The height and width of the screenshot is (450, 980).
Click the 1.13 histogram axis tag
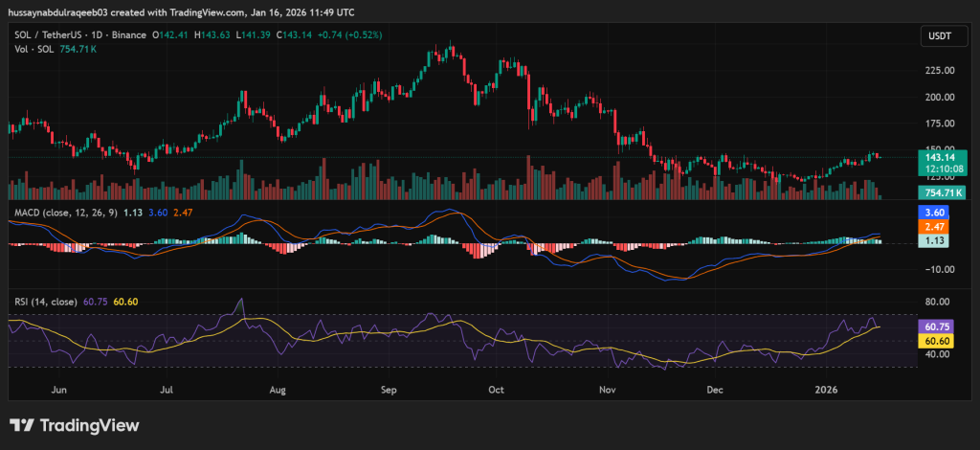[935, 241]
